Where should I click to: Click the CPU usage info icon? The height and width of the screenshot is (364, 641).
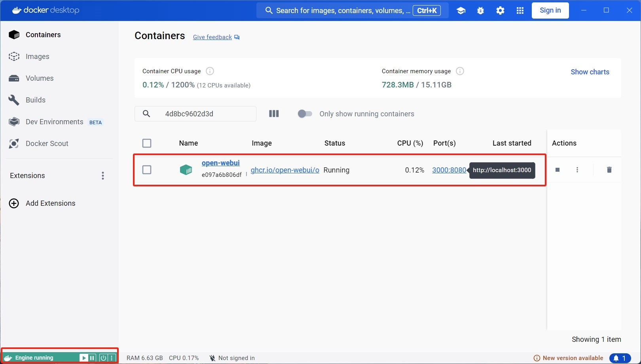[x=210, y=71]
